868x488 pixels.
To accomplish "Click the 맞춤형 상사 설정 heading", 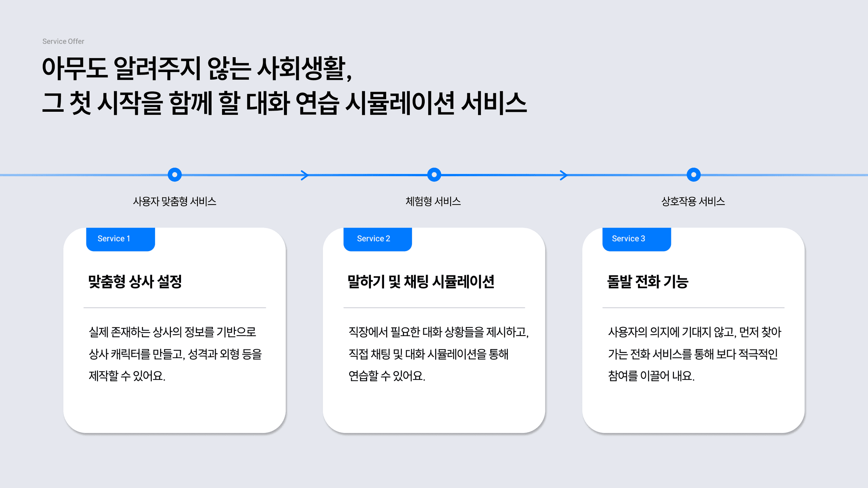I will click(135, 282).
